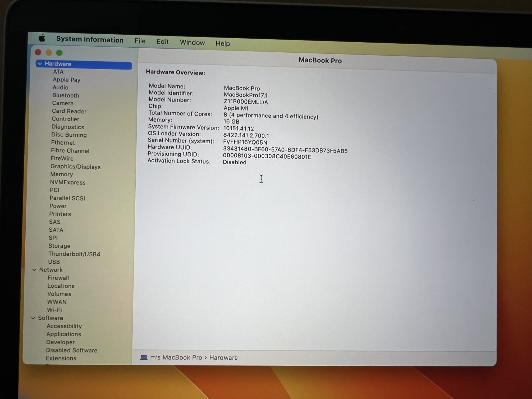Select Power in the sidebar
Screen dimensions: 532x399
pyautogui.click(x=58, y=206)
